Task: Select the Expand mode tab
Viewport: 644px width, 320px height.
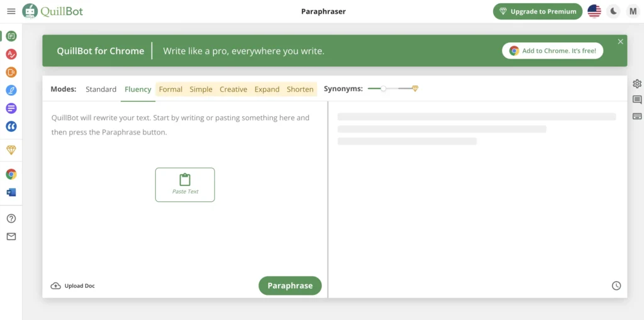Action: pos(267,89)
